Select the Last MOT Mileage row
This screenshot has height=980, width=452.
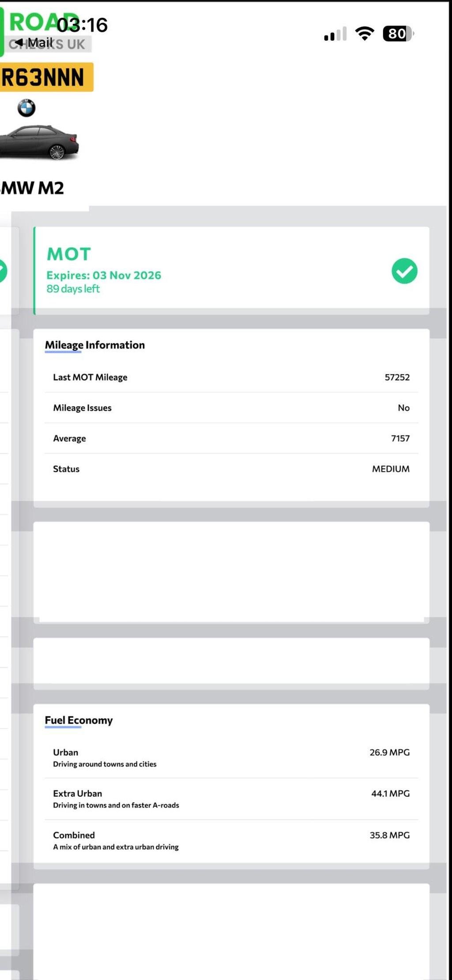tap(231, 377)
